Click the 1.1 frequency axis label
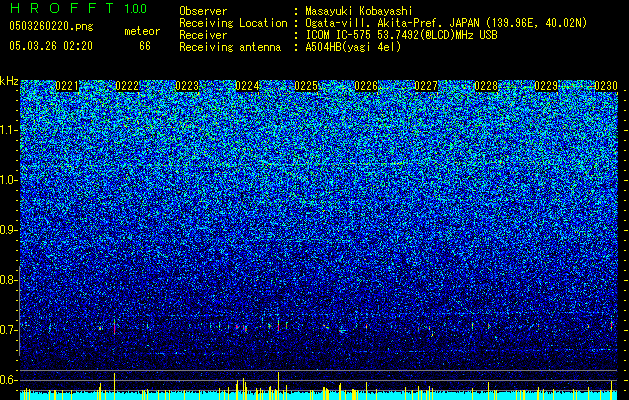Image resolution: width=629 pixels, height=400 pixels. [x=8, y=130]
